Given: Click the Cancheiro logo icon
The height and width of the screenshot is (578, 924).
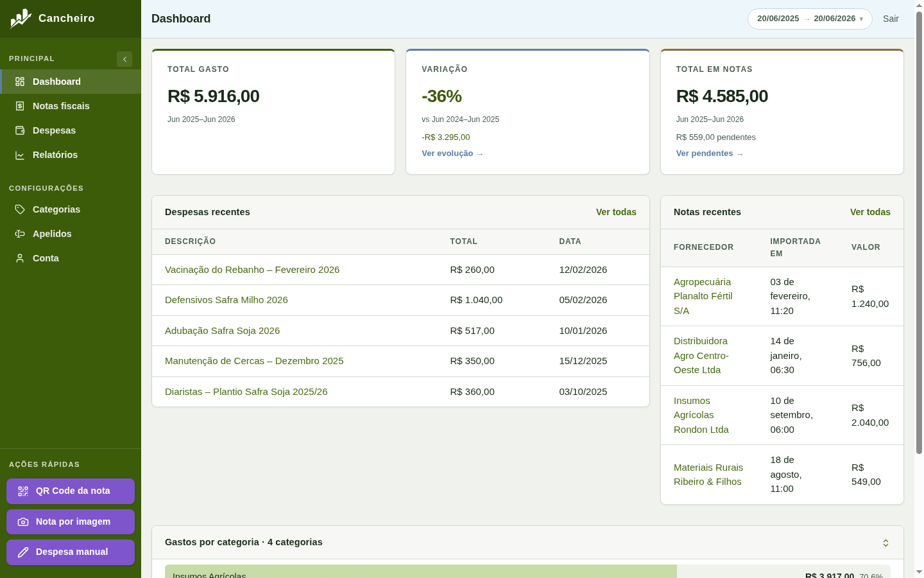Looking at the screenshot, I should tap(21, 19).
